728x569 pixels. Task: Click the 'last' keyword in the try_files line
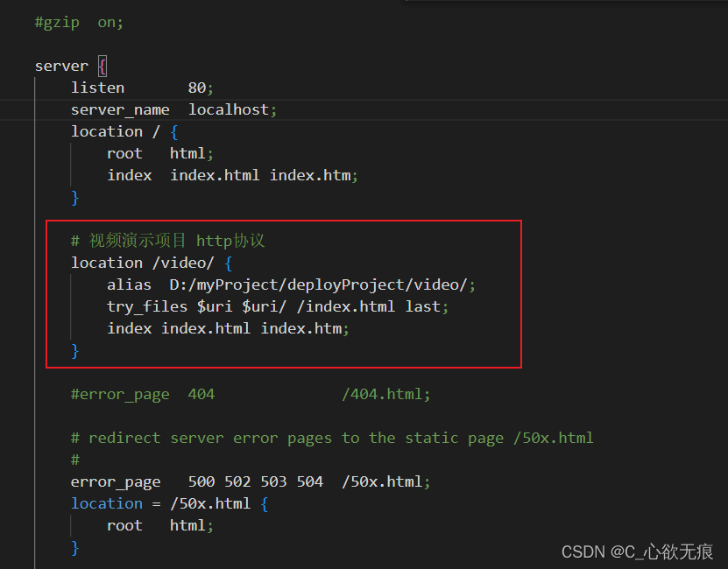(x=423, y=306)
